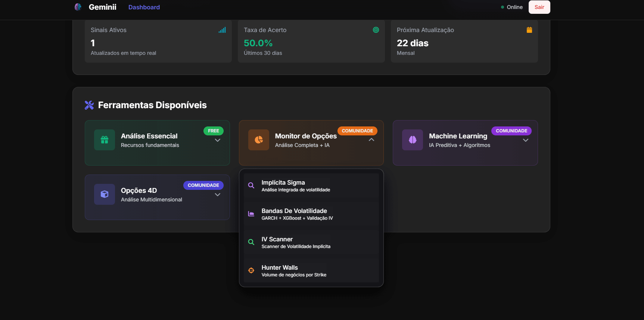This screenshot has width=644, height=320.
Task: Go to the Dashboard link
Action: coord(144,7)
